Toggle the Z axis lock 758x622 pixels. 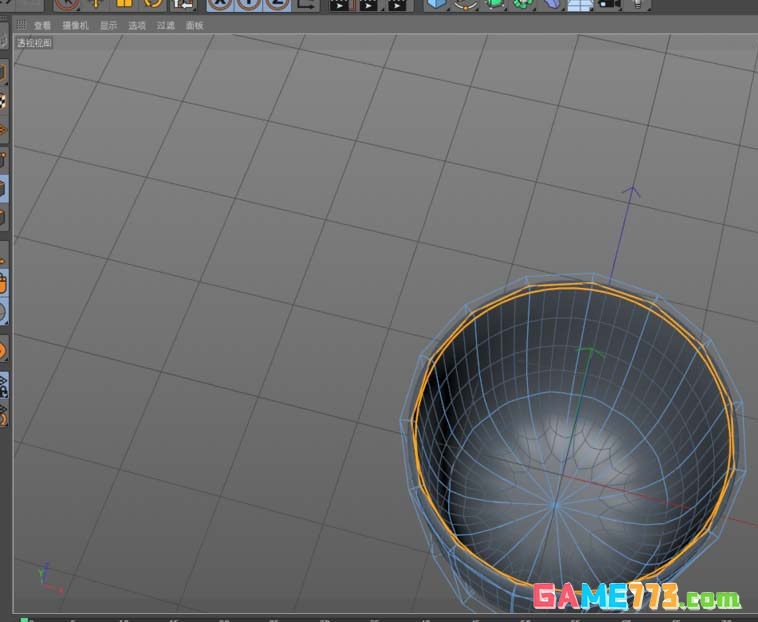tap(277, 4)
